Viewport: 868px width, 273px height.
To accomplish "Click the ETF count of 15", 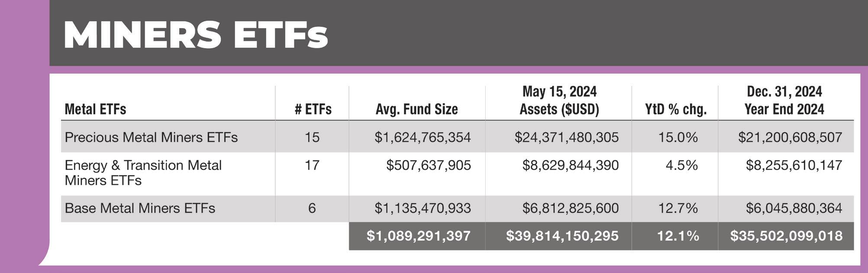I will tap(312, 137).
